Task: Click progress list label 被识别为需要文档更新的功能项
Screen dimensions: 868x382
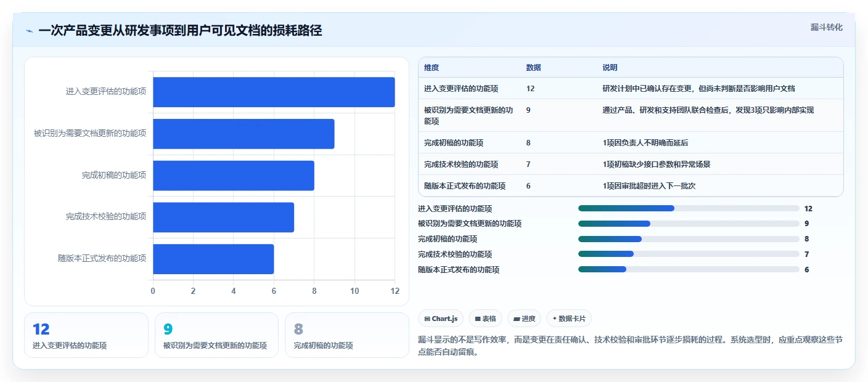Action: point(470,224)
